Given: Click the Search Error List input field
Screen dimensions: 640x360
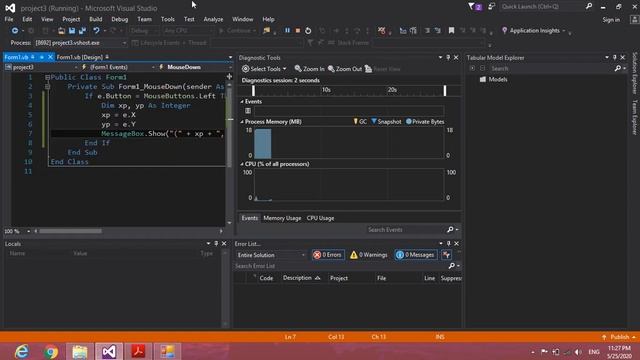Looking at the screenshot, I should click(341, 266).
